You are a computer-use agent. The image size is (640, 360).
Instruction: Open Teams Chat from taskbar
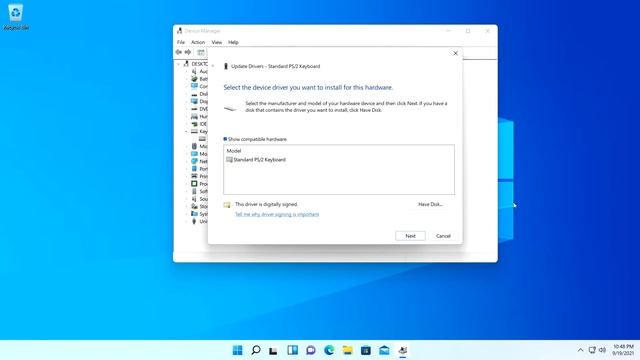(x=311, y=350)
